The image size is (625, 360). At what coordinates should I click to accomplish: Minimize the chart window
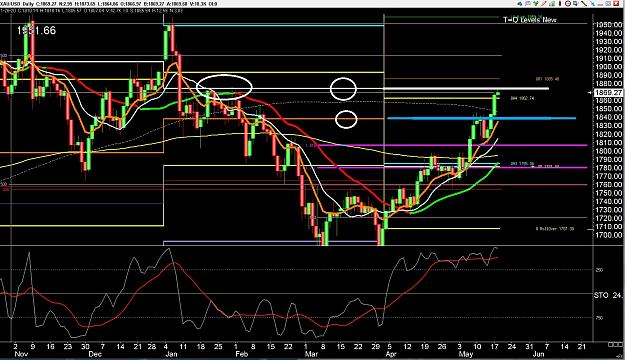click(599, 4)
